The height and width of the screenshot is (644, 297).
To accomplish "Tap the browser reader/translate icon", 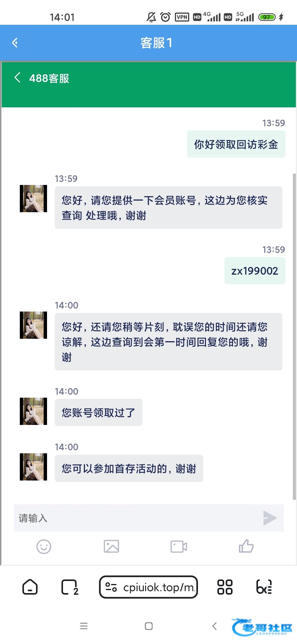I will 264,587.
